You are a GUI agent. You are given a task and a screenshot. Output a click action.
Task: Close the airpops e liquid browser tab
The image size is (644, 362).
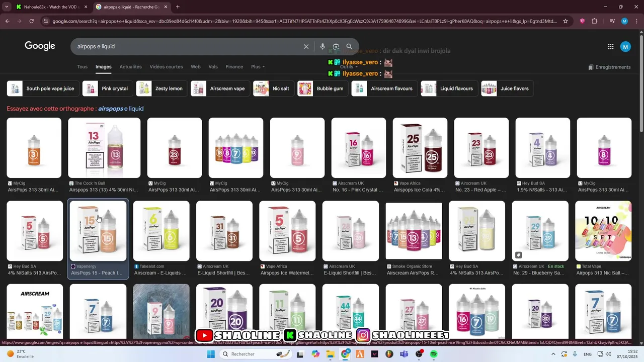coord(166,7)
